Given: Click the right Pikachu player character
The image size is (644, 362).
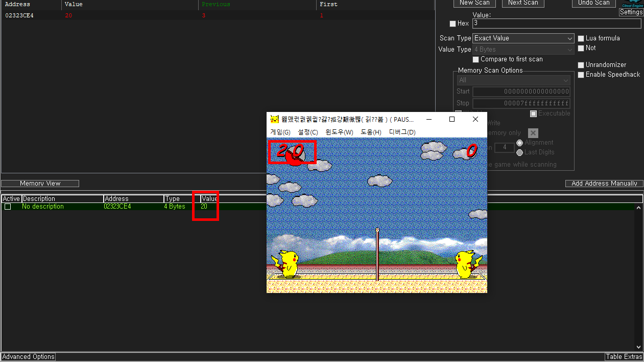Looking at the screenshot, I should 467,263.
